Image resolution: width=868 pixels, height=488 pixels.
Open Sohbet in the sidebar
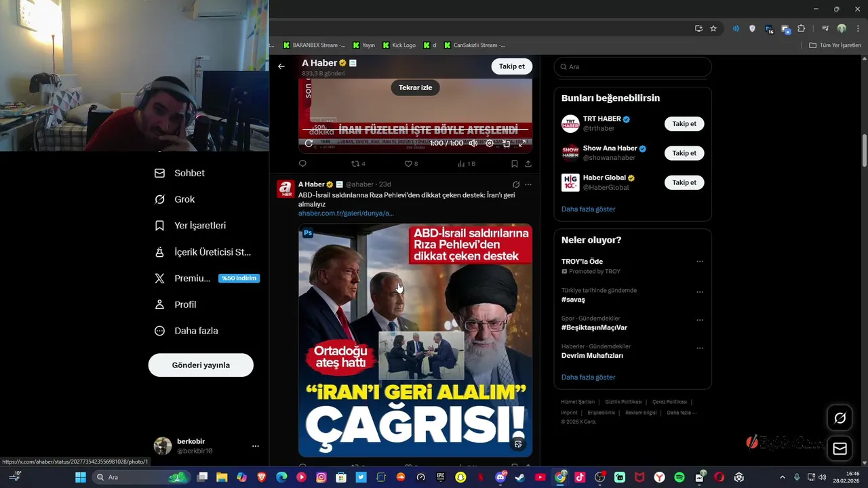tap(180, 173)
